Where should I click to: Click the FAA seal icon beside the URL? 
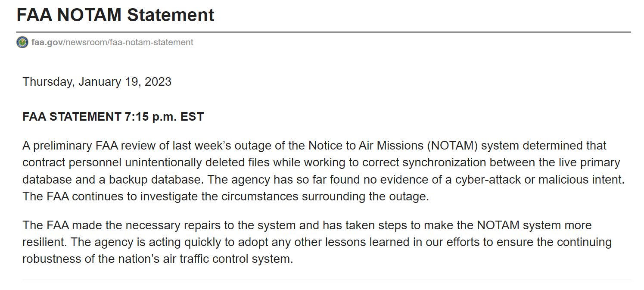pos(22,42)
